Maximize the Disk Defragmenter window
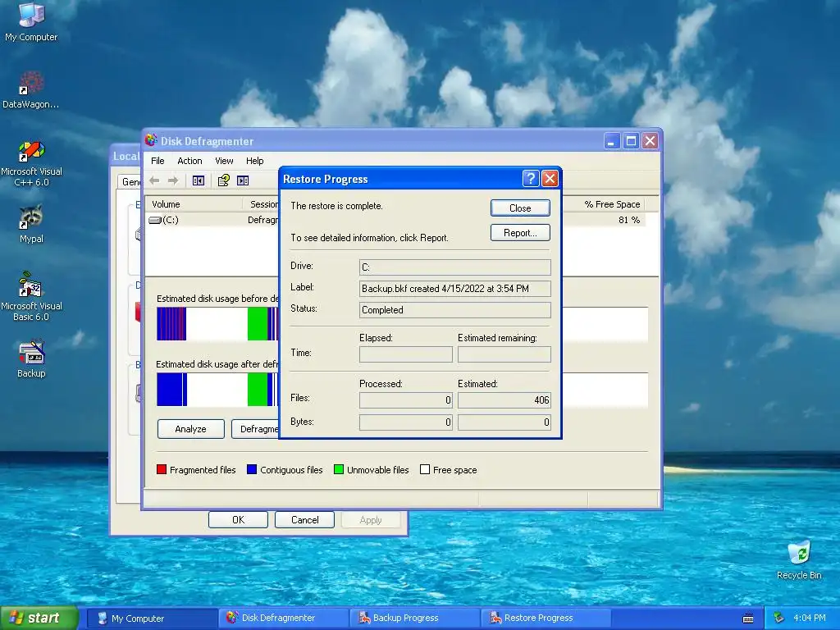Viewport: 840px width, 630px height. click(631, 141)
